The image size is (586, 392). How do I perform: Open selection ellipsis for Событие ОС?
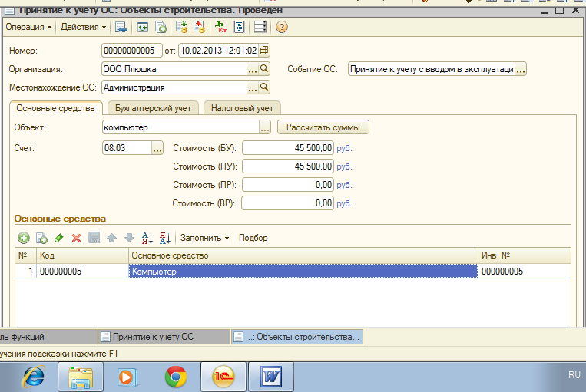[521, 69]
